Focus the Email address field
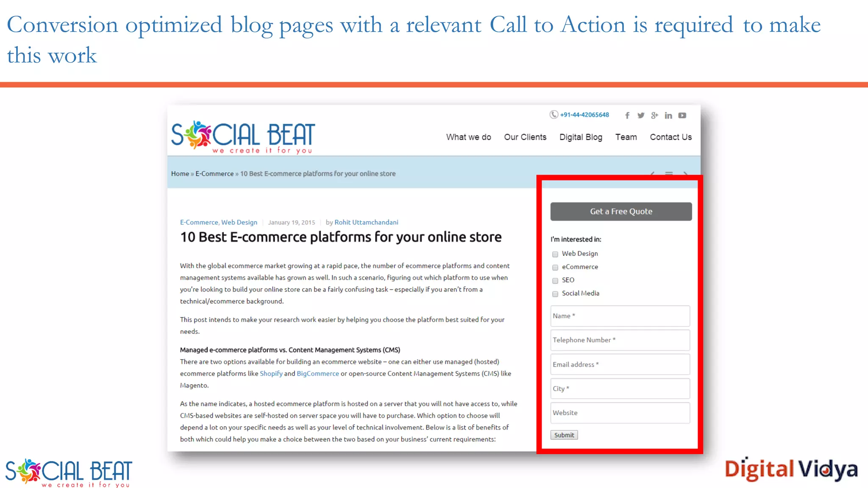The width and height of the screenshot is (868, 488). (620, 364)
